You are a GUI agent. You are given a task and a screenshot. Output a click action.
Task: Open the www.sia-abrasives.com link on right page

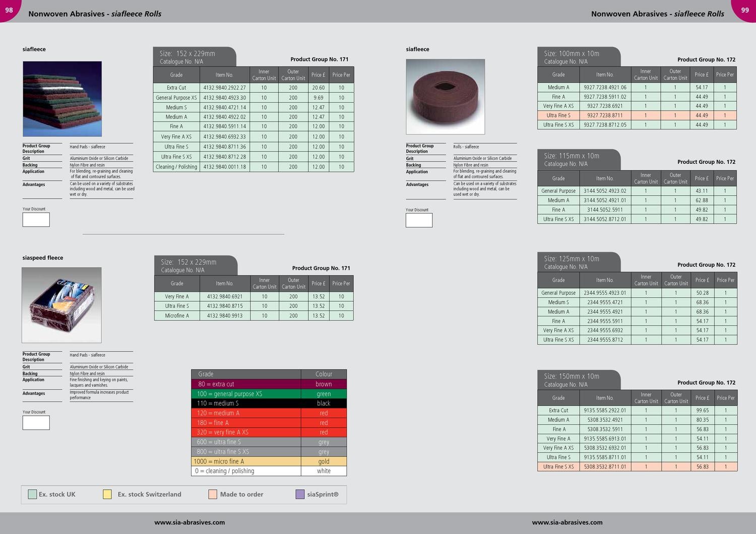coord(567,522)
